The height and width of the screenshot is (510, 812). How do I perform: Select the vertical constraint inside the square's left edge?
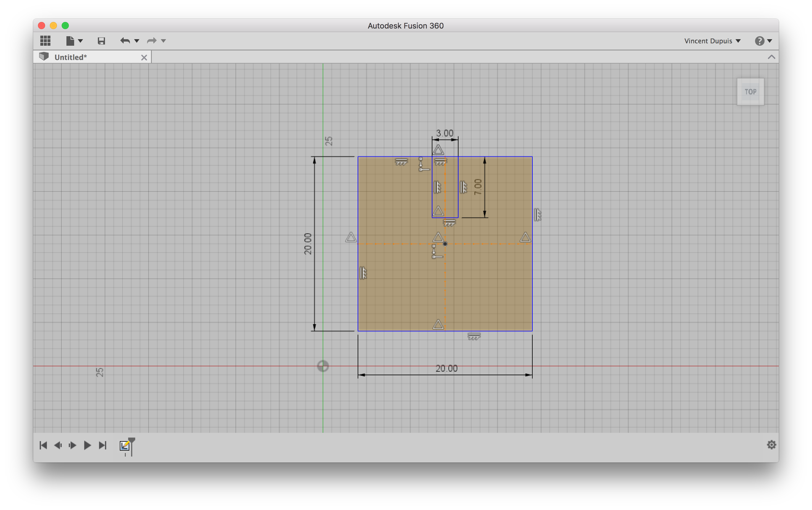pos(363,273)
